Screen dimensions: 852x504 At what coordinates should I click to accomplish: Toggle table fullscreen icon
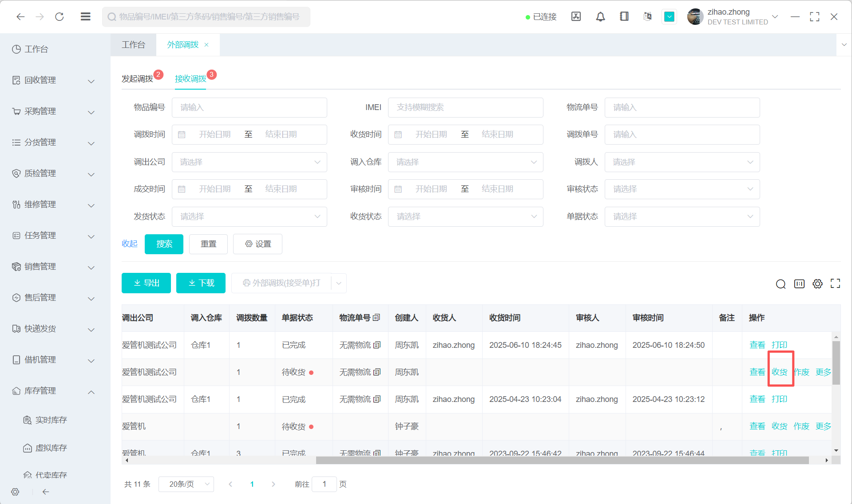coord(835,284)
